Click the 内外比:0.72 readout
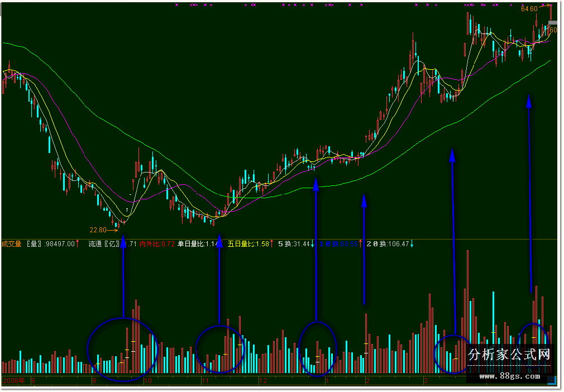 [x=157, y=244]
